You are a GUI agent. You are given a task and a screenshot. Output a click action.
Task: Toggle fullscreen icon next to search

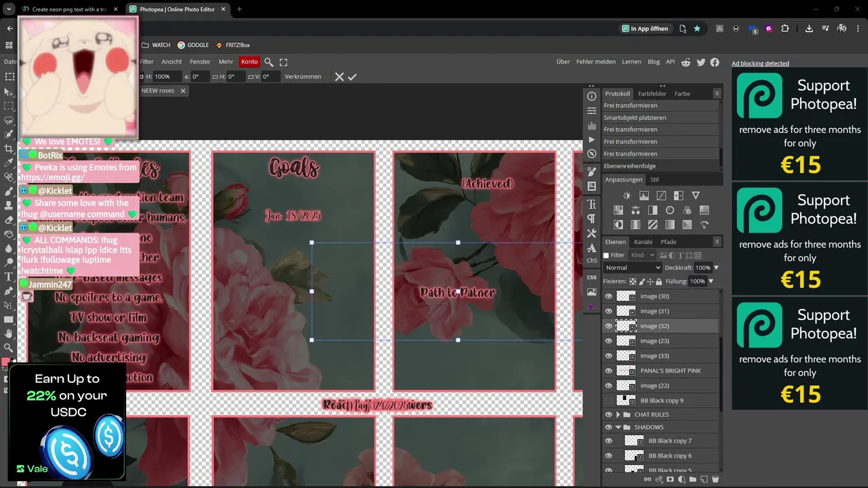pyautogui.click(x=283, y=62)
